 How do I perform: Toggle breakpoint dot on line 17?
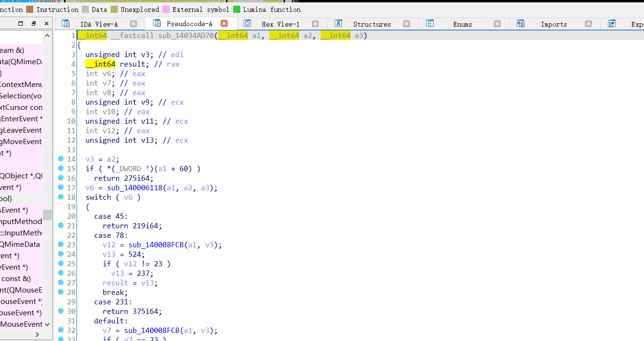pos(61,187)
